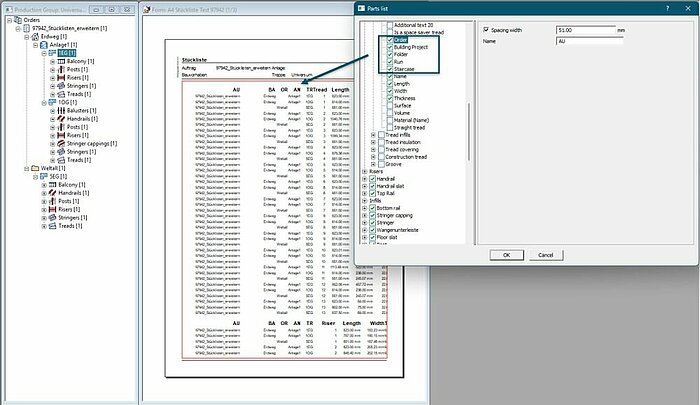Viewport: 700px width, 405px height.
Task: Click the Stückliste page preview
Action: click(284, 209)
